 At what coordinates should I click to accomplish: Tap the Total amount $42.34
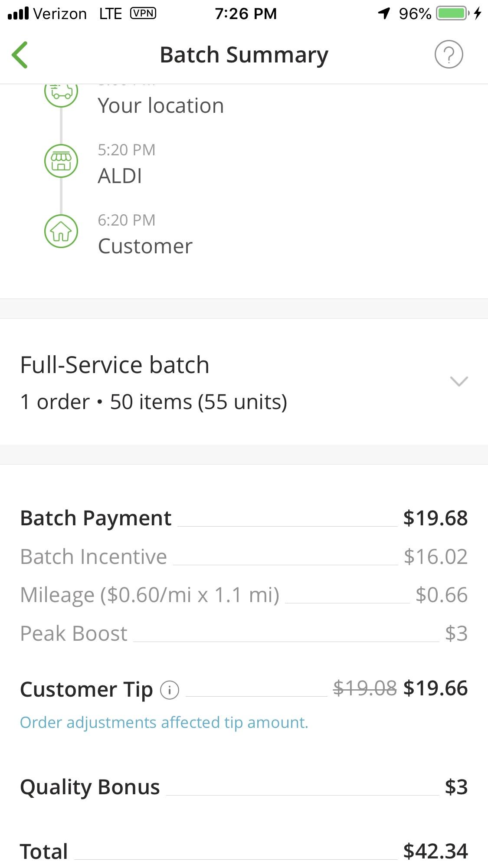click(435, 851)
